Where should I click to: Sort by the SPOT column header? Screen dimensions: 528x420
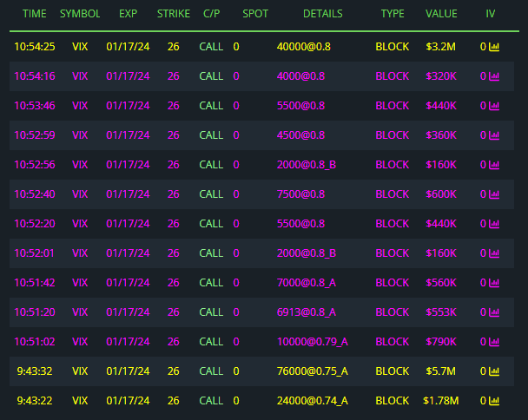(x=255, y=14)
